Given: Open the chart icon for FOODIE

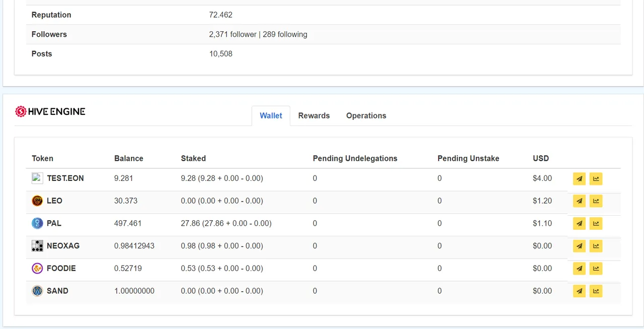Looking at the screenshot, I should (x=596, y=269).
